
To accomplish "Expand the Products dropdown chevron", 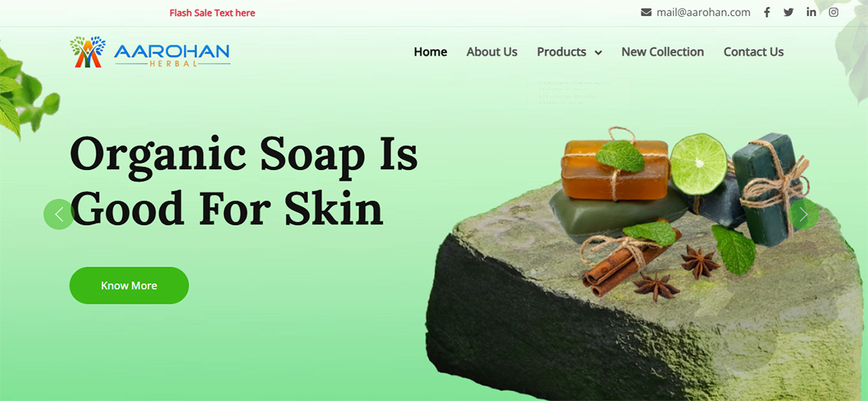I will tap(598, 53).
